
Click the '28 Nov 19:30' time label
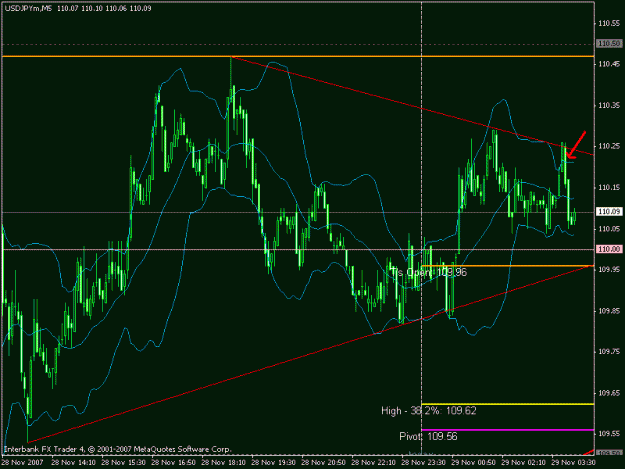pyautogui.click(x=273, y=463)
